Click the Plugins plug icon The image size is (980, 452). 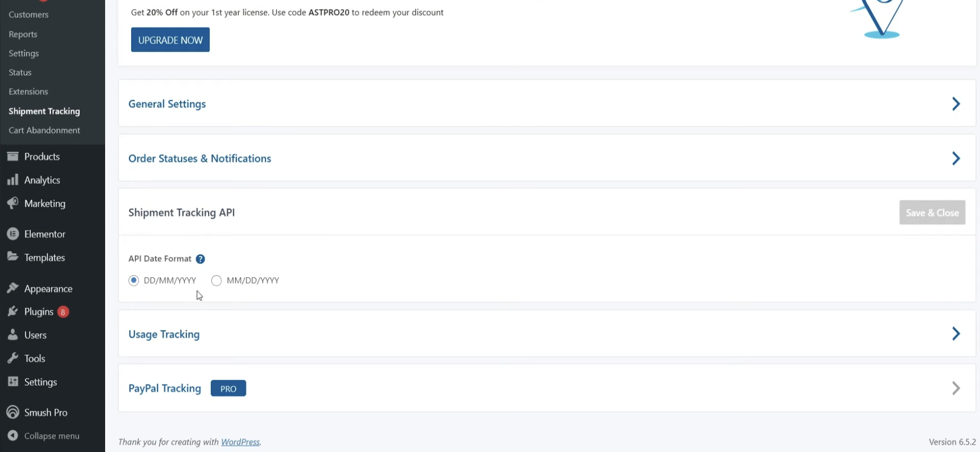pos(13,311)
